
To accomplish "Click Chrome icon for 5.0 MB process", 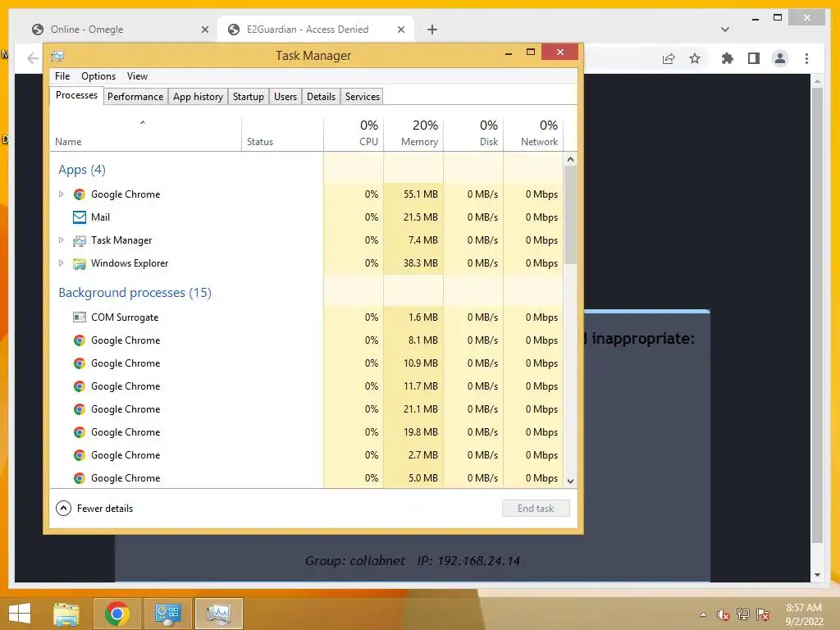I will click(80, 478).
